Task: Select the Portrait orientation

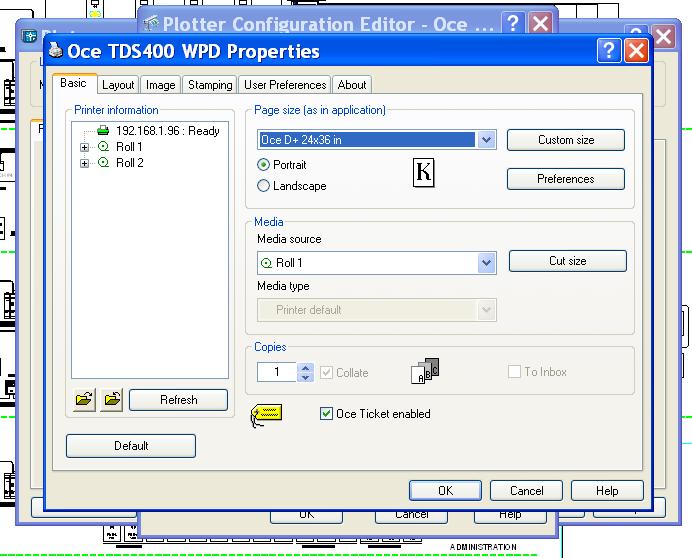Action: point(263,165)
